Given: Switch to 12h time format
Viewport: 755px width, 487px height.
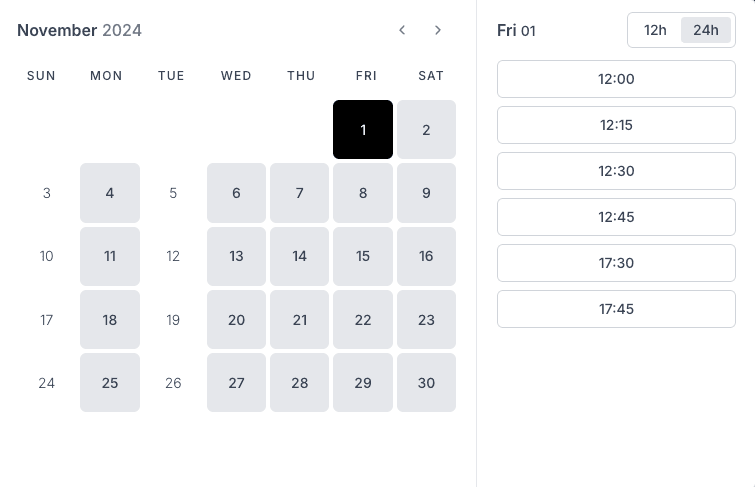Looking at the screenshot, I should click(655, 30).
